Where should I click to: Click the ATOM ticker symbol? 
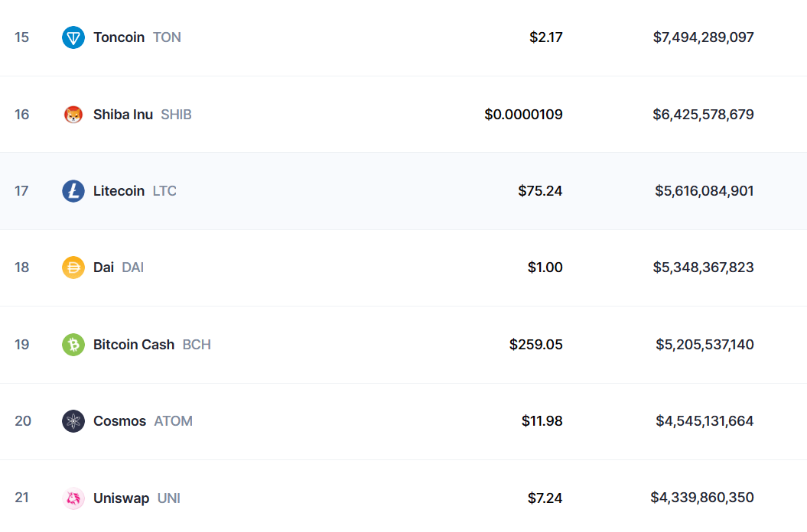coord(174,421)
